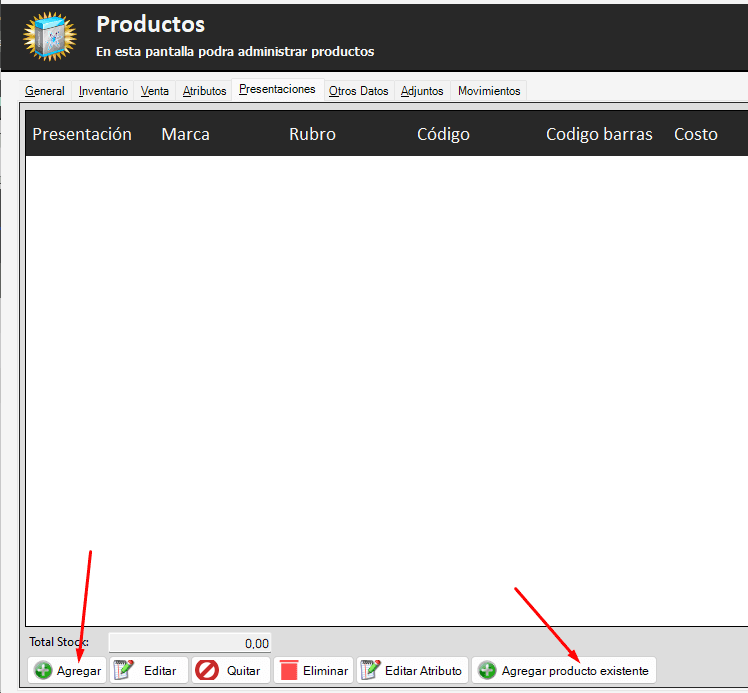Image resolution: width=748 pixels, height=693 pixels.
Task: Switch to the General tab
Action: click(x=45, y=91)
